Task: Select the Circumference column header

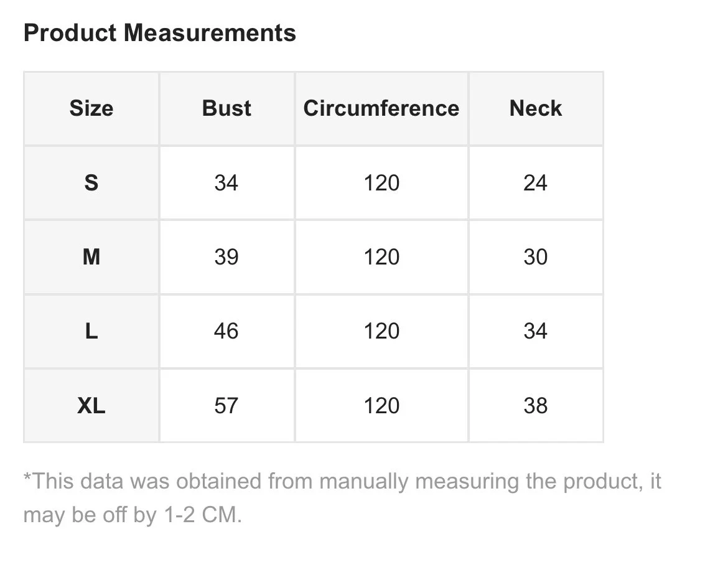Action: click(x=381, y=108)
